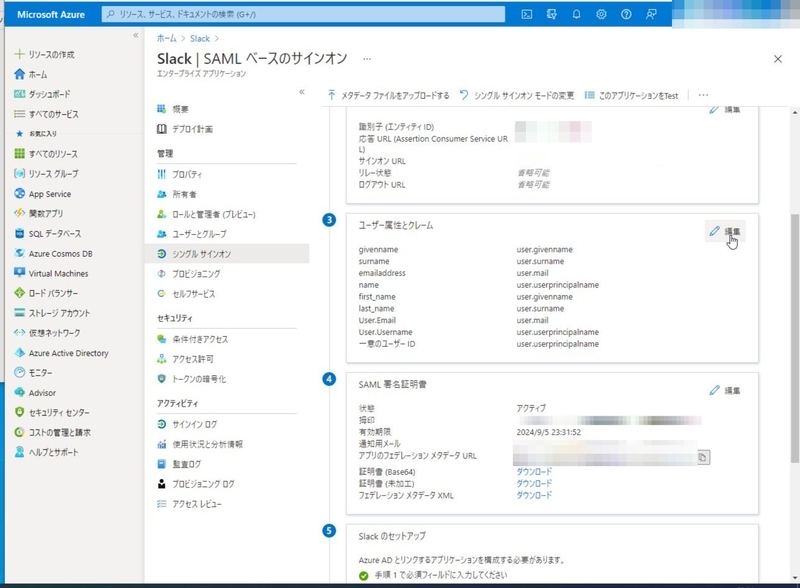Click メタデータ ファイルをアップロードする
Screen dimensions: 800x588
click(391, 91)
